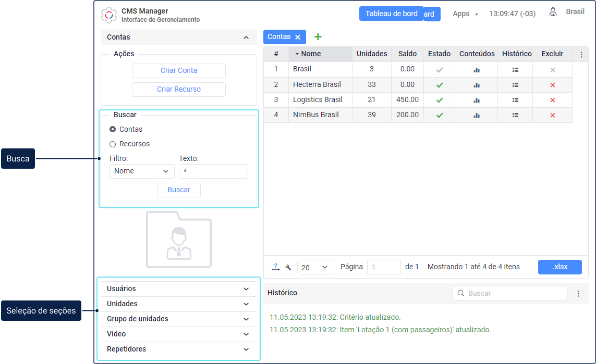Open table column options three-dot menu
This screenshot has height=364, width=596.
(581, 54)
